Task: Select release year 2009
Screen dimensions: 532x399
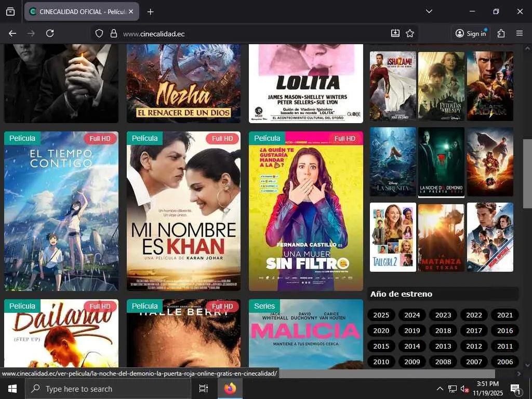Action: coord(412,362)
